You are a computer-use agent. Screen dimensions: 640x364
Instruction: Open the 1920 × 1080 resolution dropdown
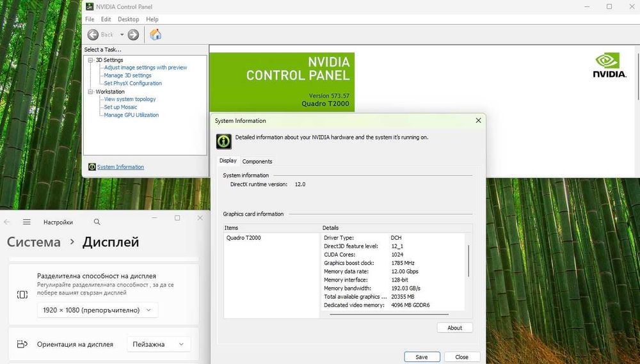97,310
